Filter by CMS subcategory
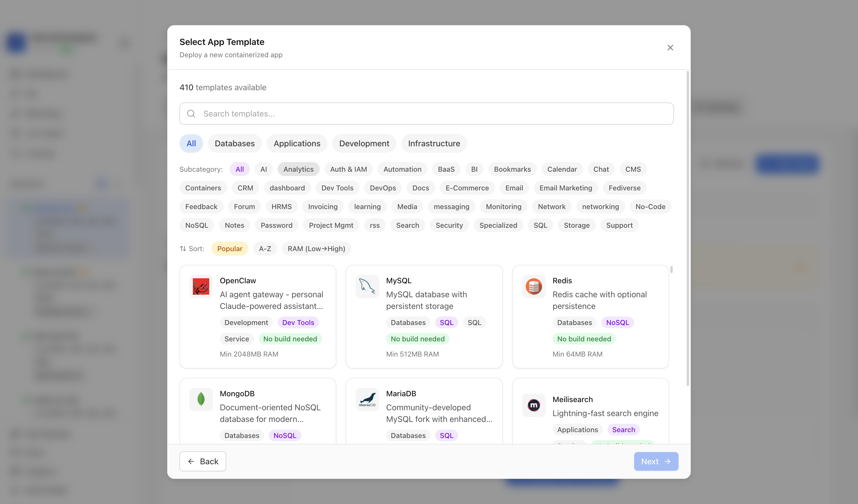858x504 pixels. [x=633, y=169]
